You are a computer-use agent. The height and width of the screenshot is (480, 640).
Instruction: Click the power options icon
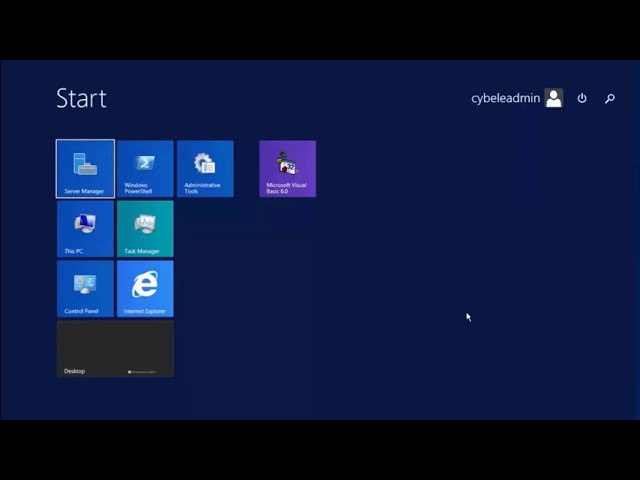(582, 98)
